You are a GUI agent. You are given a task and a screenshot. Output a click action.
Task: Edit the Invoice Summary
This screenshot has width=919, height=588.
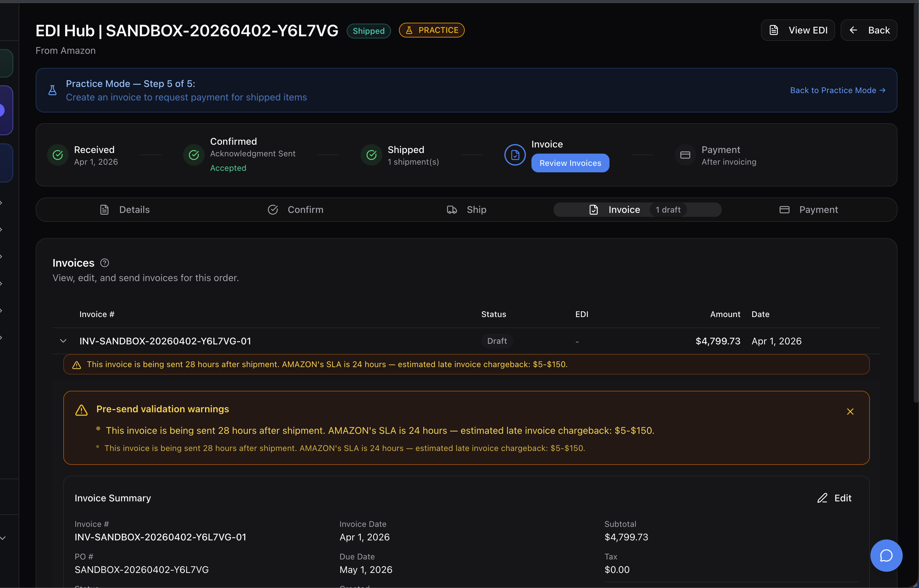coord(834,498)
